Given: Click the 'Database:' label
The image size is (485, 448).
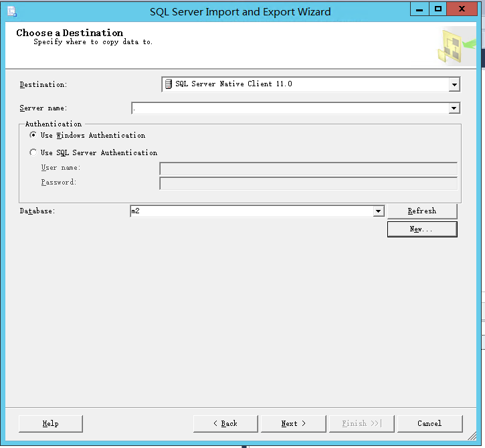Looking at the screenshot, I should [37, 211].
